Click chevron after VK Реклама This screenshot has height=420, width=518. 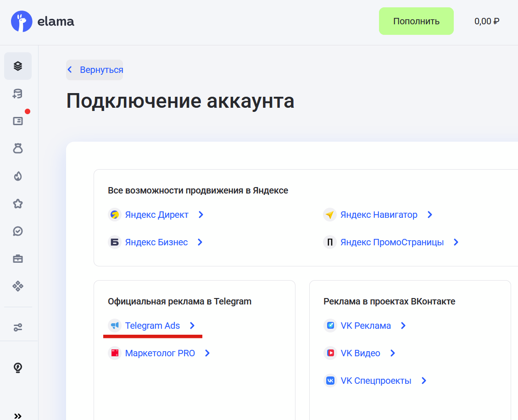point(403,326)
